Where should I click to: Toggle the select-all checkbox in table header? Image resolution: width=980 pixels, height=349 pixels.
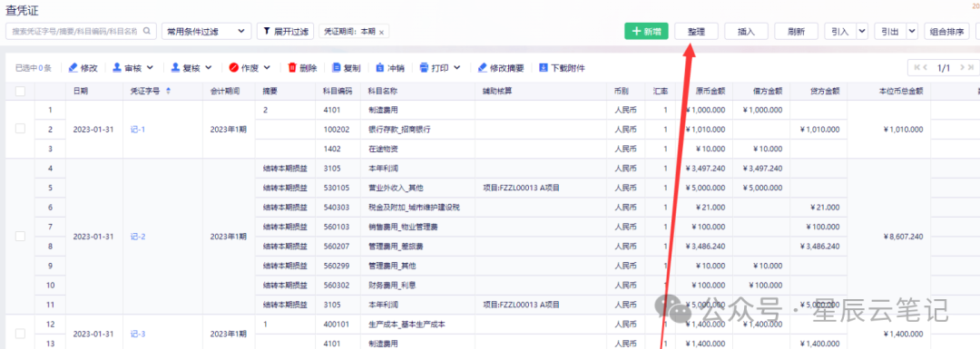coord(20,92)
